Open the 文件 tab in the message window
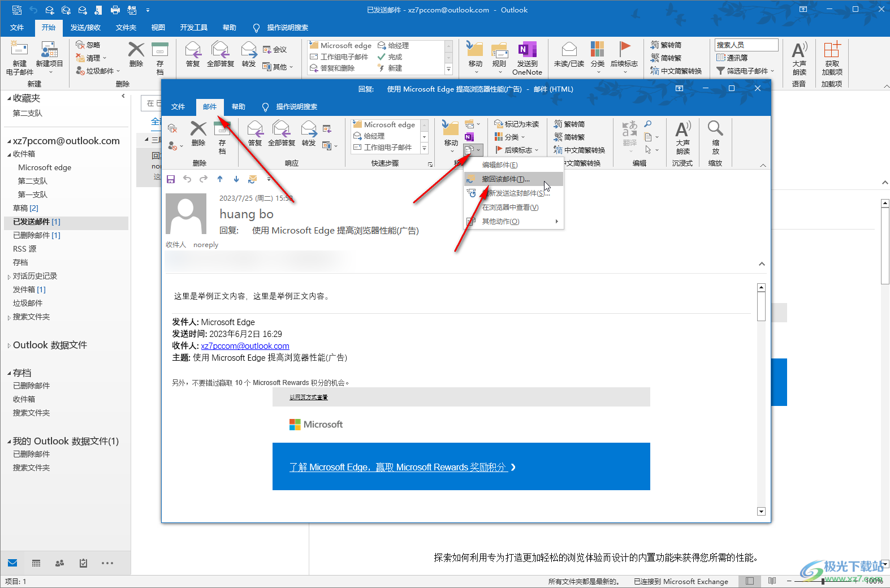 [x=178, y=107]
